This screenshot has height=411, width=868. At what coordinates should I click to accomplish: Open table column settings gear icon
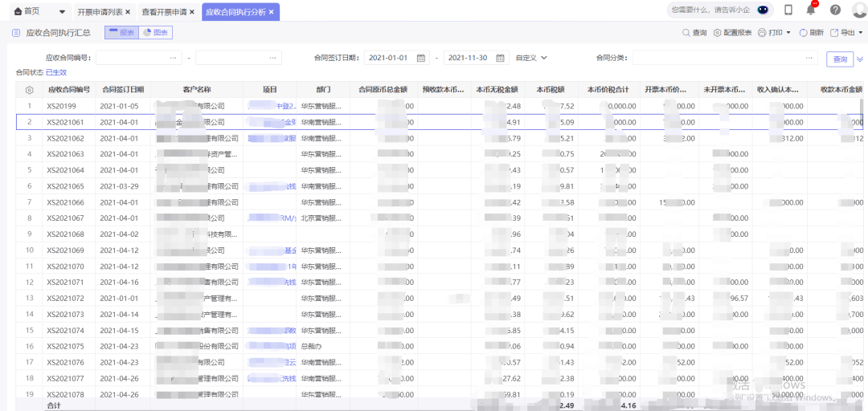(x=30, y=90)
